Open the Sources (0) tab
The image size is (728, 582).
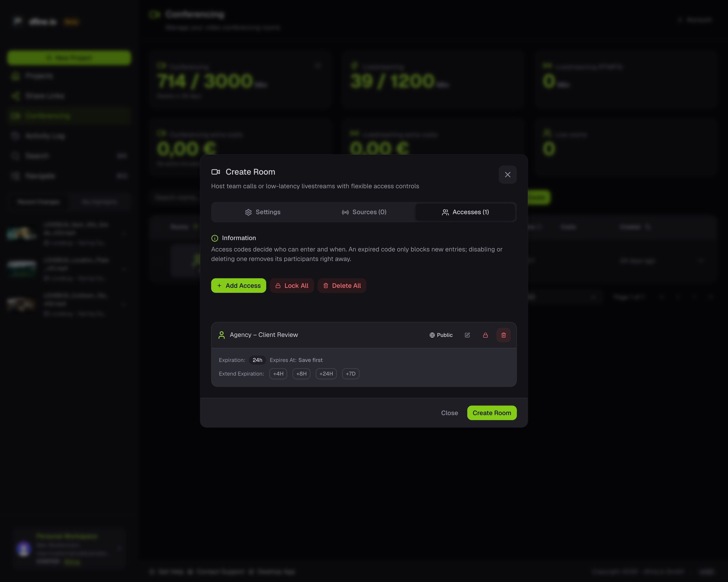coord(364,212)
